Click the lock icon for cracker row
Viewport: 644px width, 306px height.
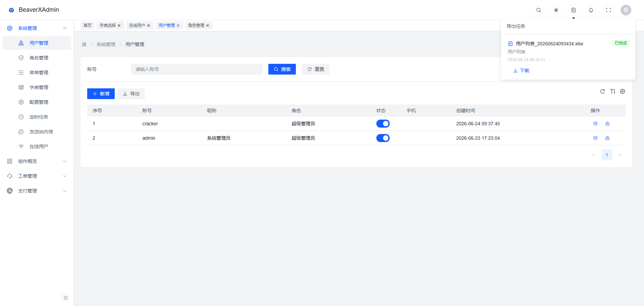pos(607,124)
